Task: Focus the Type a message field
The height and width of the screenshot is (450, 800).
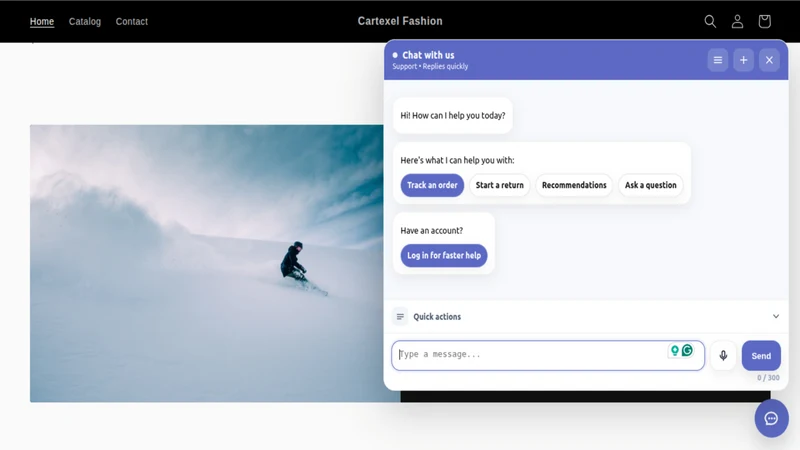Action: pyautogui.click(x=548, y=356)
